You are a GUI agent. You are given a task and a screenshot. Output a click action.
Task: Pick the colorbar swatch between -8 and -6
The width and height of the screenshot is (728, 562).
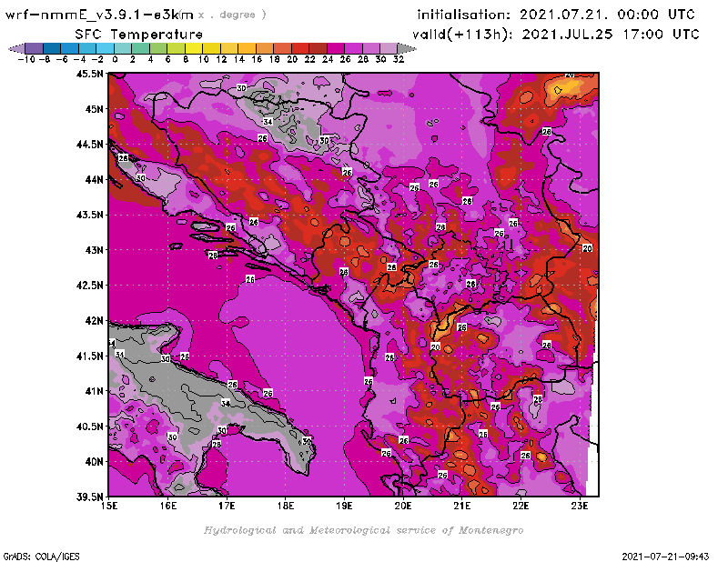point(52,48)
